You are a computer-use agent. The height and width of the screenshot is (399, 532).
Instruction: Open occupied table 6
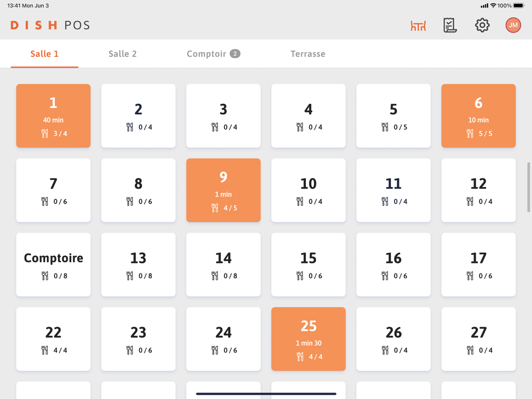(x=478, y=115)
